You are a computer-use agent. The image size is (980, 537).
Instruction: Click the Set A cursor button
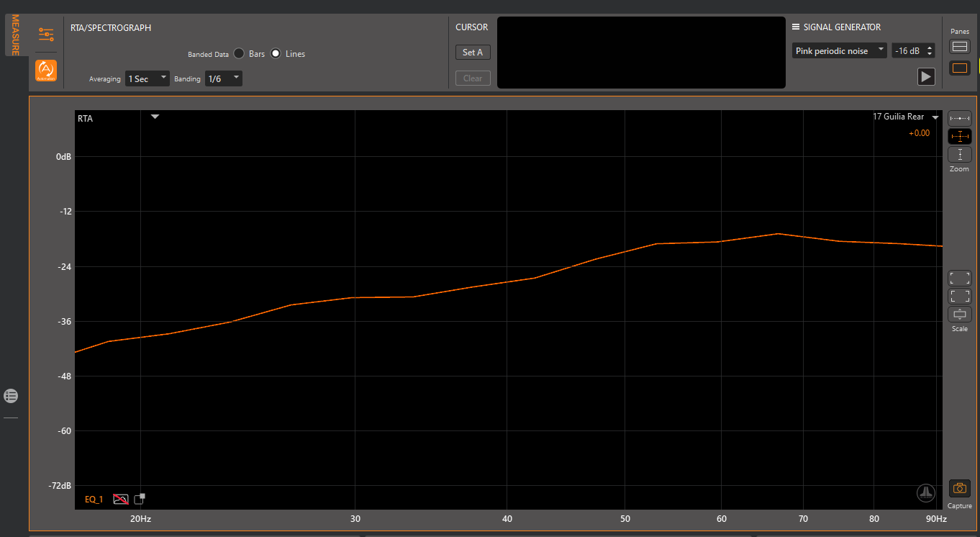click(x=473, y=53)
